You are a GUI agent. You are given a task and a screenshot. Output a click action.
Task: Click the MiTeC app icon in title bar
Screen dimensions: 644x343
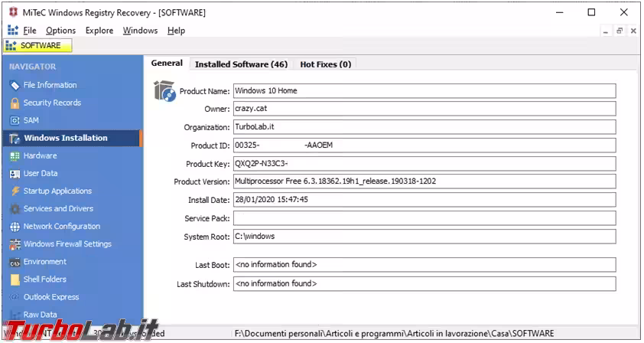coord(13,12)
